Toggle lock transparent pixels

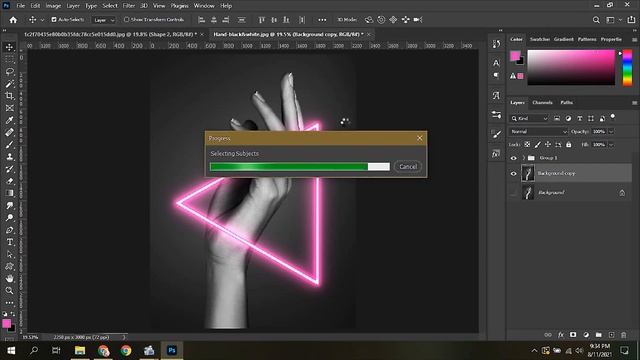[527, 144]
